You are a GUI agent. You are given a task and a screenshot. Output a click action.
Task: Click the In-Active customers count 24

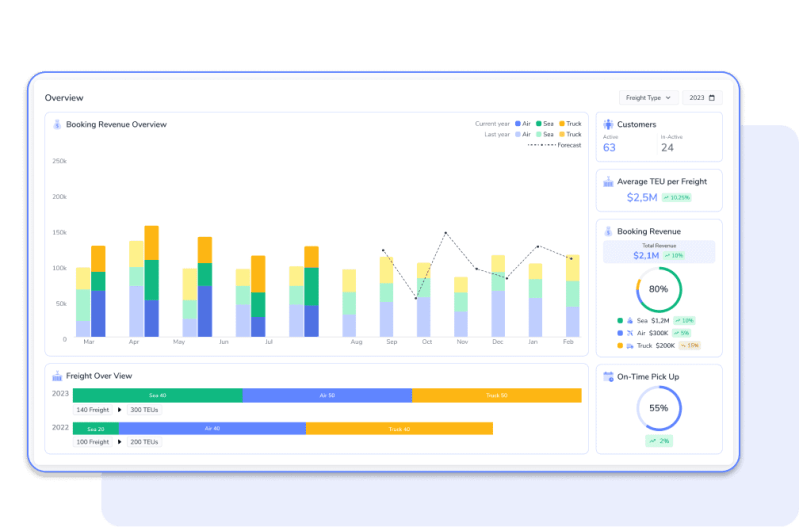pos(668,148)
